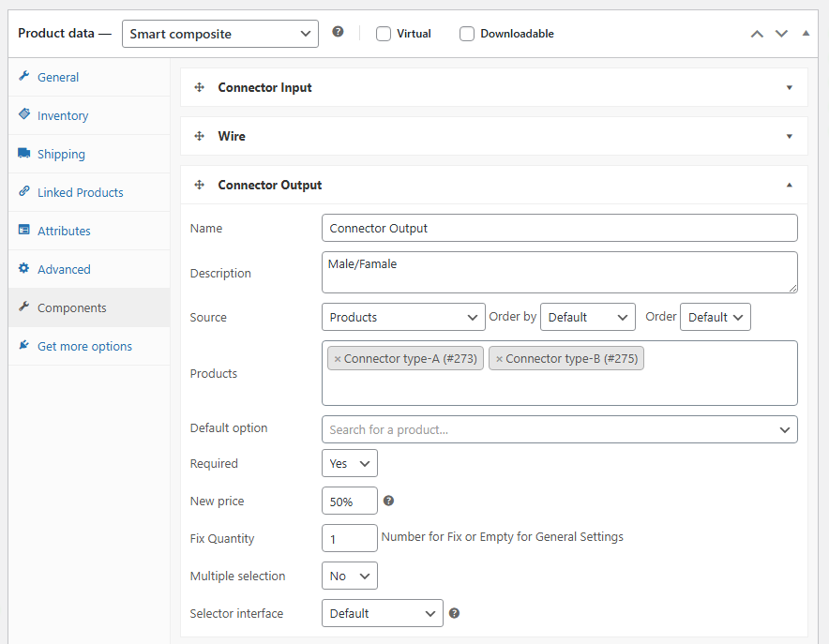This screenshot has height=644, width=829.
Task: Collapse the Connector Output component
Action: (x=789, y=185)
